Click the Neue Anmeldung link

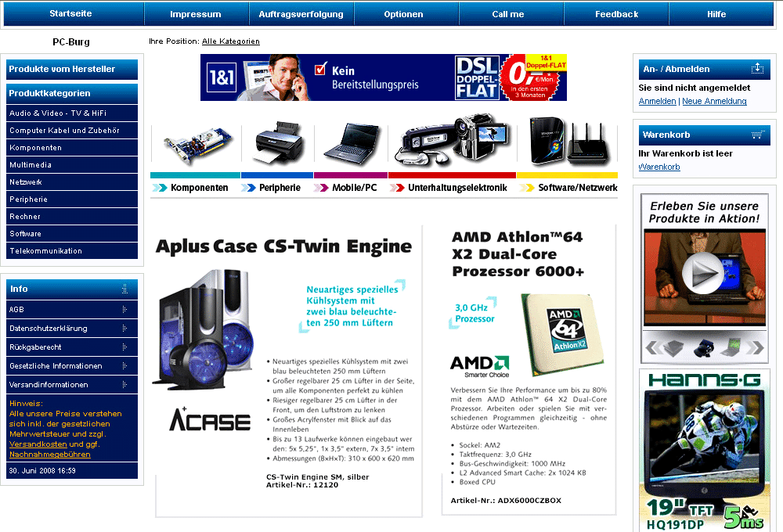pos(714,101)
